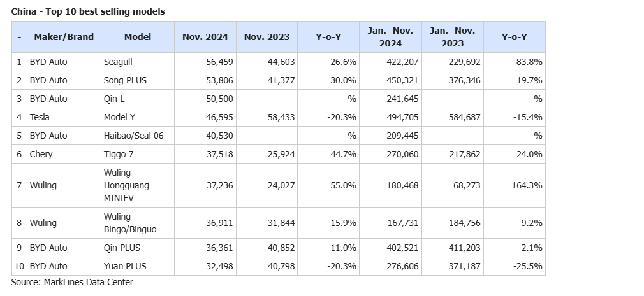This screenshot has width=644, height=296.
Task: Click the Model column header
Action: point(138,37)
